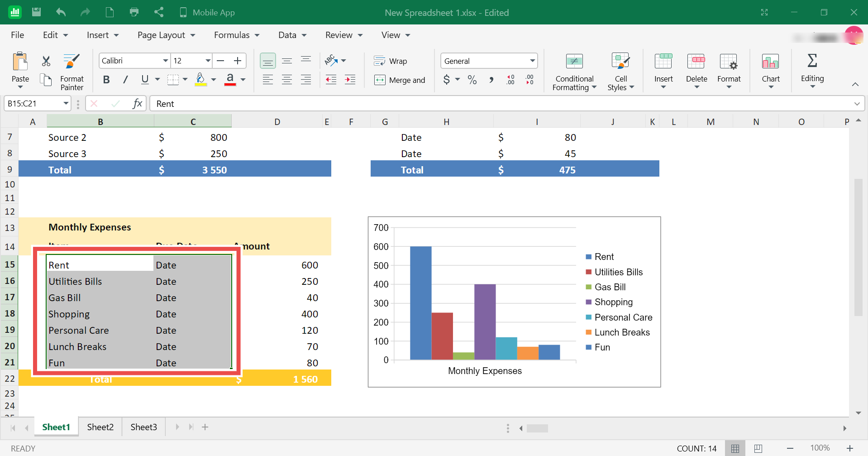Align text right

pos(306,80)
